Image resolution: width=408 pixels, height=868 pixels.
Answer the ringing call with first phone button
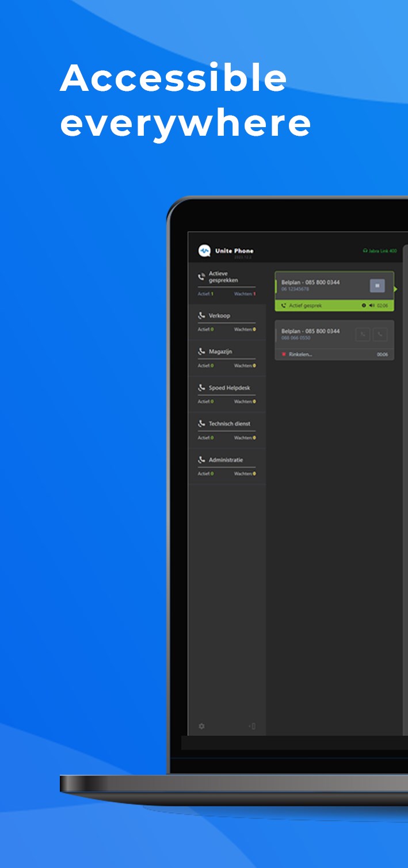click(x=363, y=334)
